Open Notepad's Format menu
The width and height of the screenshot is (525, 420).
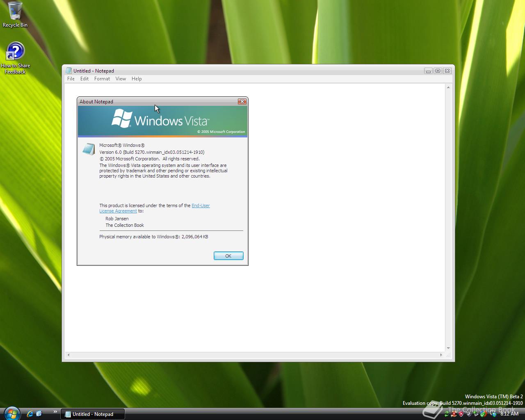click(102, 79)
